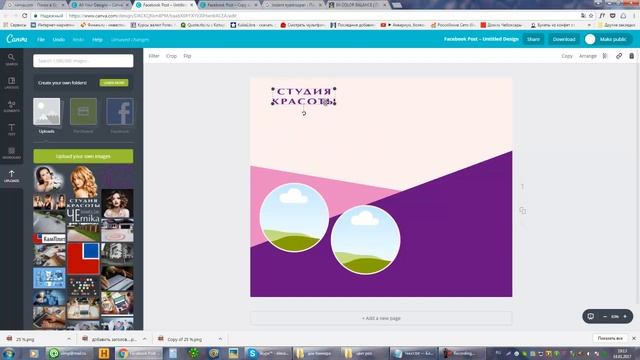Click Upload your own images button

(83, 156)
